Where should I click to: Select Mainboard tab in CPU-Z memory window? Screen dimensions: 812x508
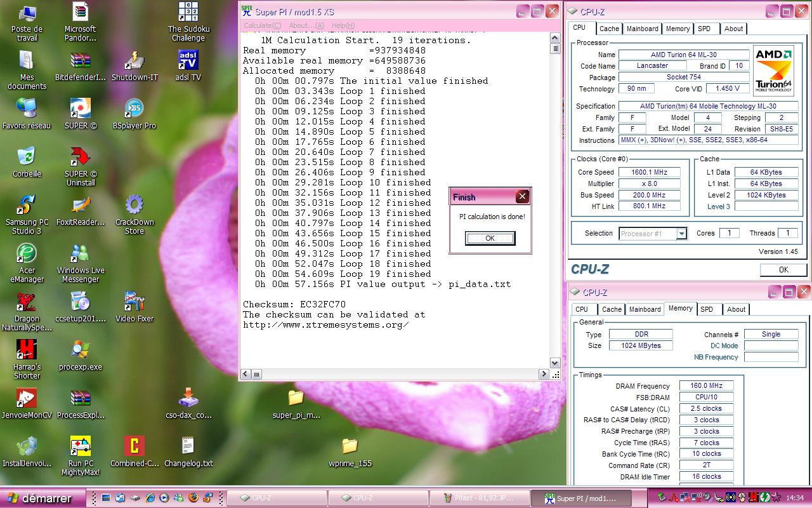coord(645,309)
